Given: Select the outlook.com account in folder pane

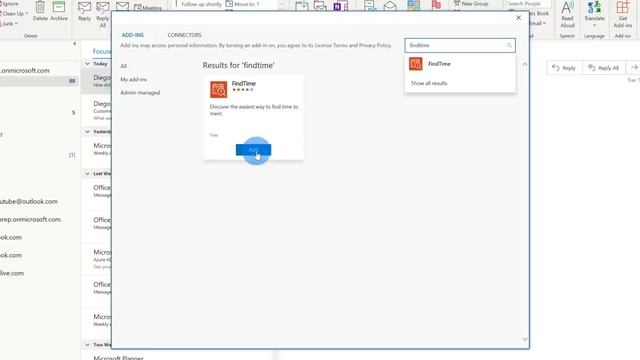Looking at the screenshot, I should pyautogui.click(x=29, y=202).
